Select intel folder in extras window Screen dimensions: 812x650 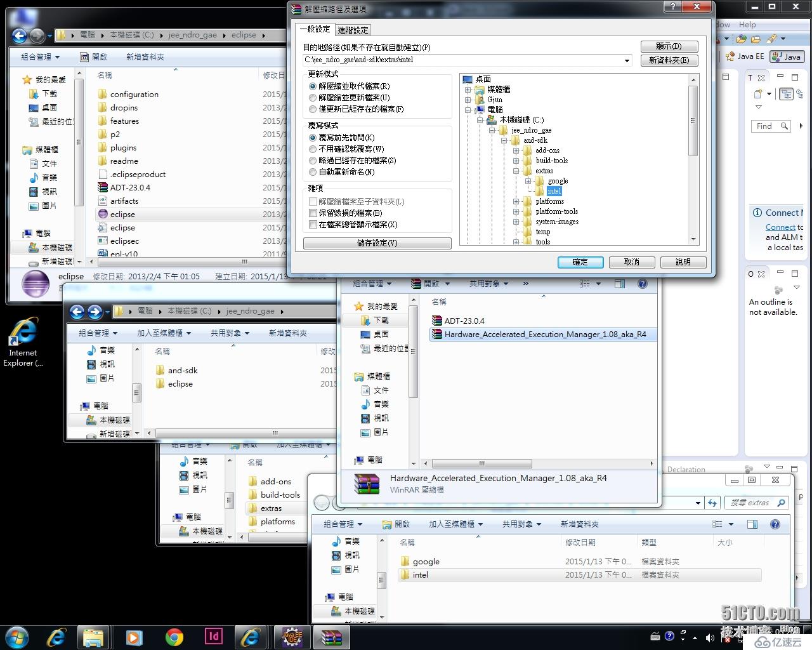(420, 575)
